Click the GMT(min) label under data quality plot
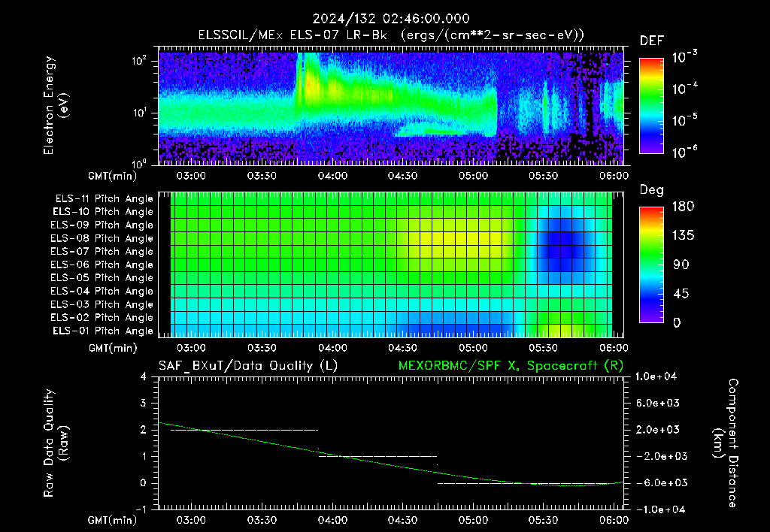770x532 pixels. click(x=113, y=520)
